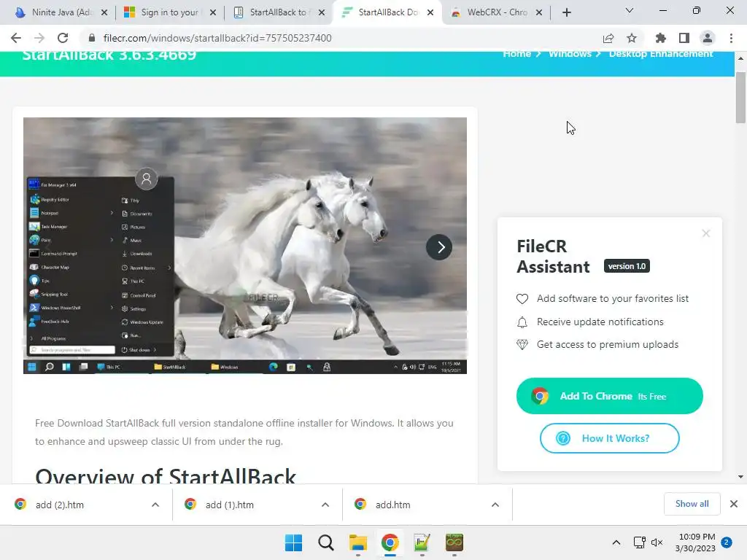Open the Desktop Enhancement breadcrumb link
The width and height of the screenshot is (747, 560).
pos(661,54)
